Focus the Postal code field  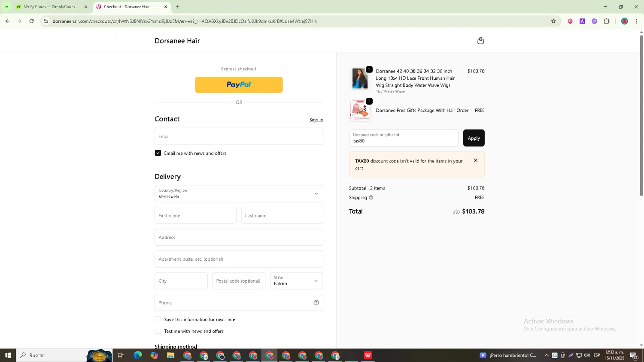[x=239, y=281]
